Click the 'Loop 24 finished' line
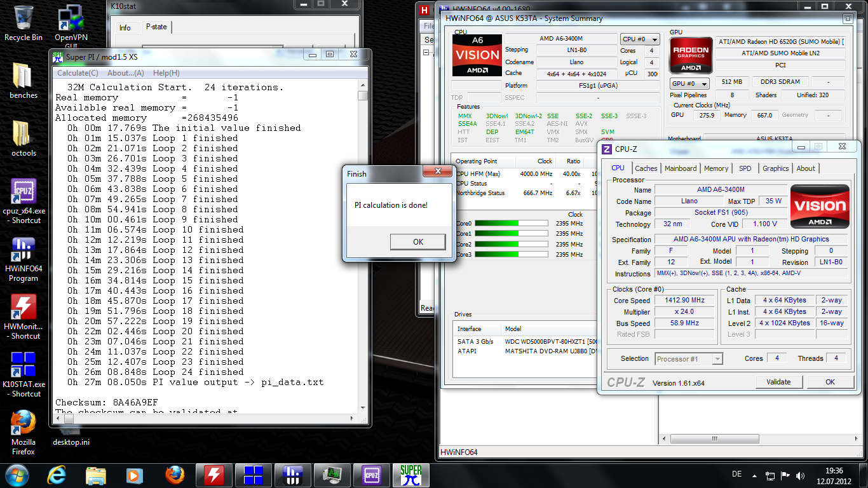 [156, 372]
